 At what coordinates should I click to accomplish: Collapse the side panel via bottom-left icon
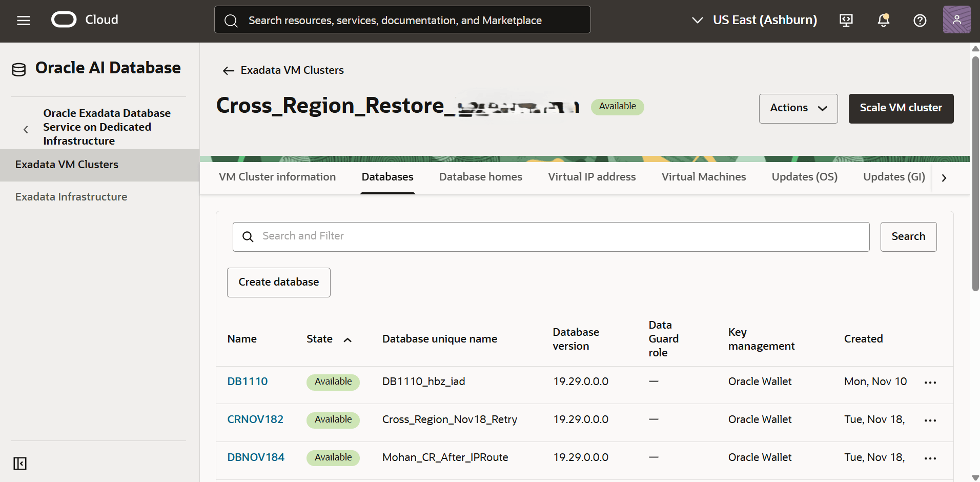pos(20,463)
